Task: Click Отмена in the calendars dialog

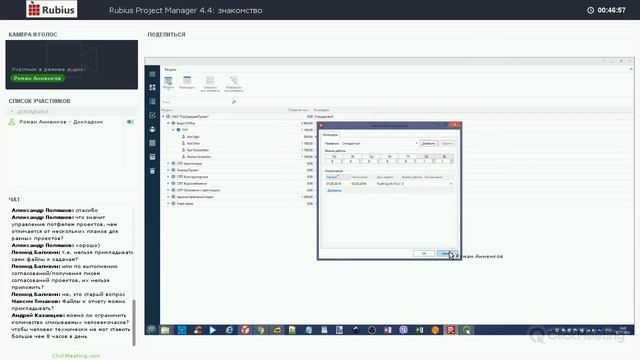Action: 447,253
